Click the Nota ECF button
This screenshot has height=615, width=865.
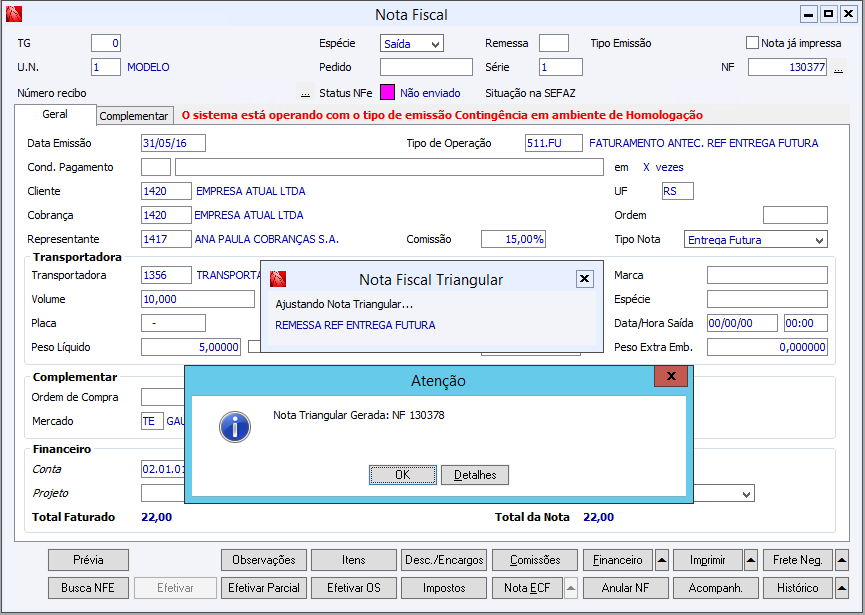point(527,588)
